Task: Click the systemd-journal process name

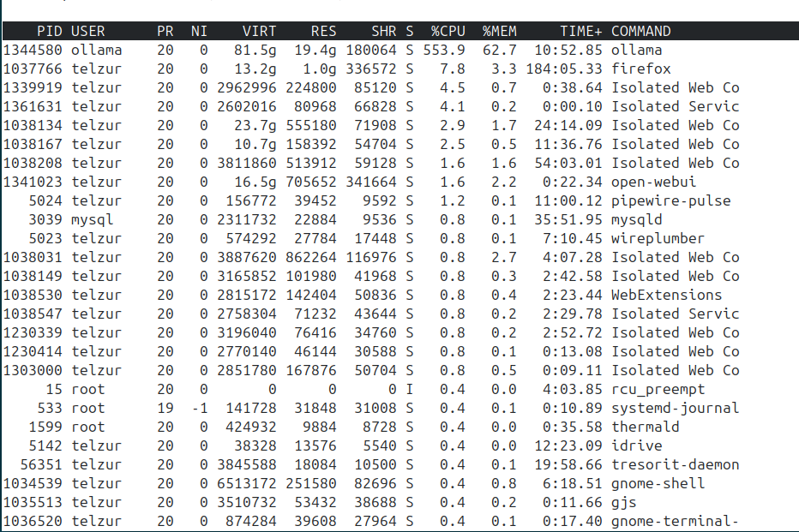Action: 675,408
